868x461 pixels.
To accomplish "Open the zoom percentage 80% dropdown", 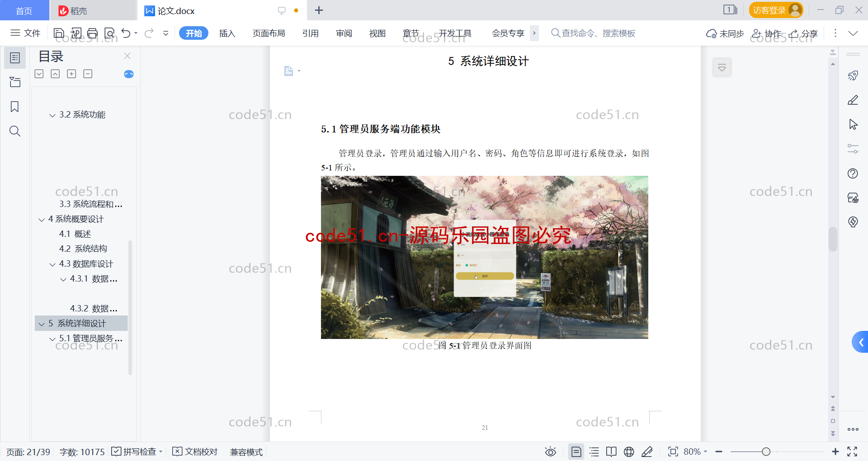I will coord(695,452).
